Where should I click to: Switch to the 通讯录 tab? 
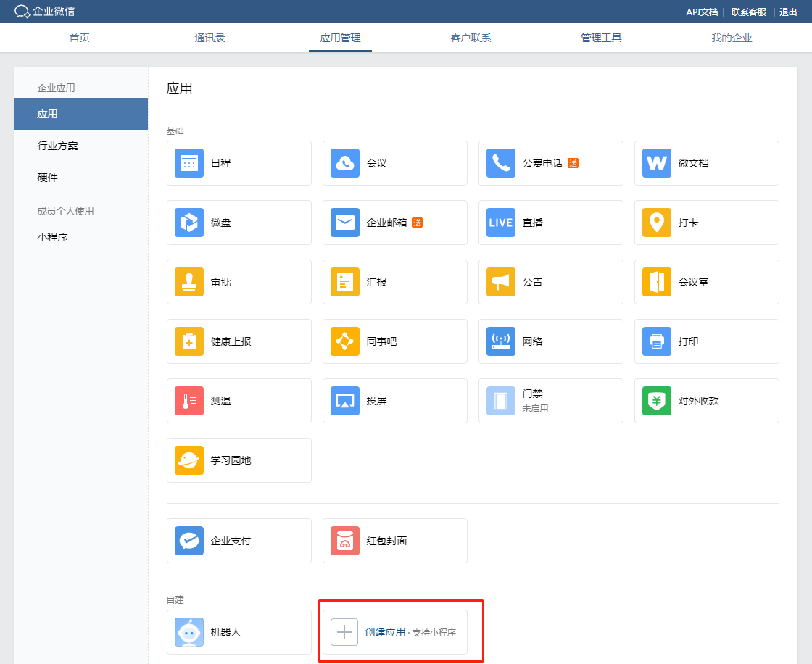[210, 38]
